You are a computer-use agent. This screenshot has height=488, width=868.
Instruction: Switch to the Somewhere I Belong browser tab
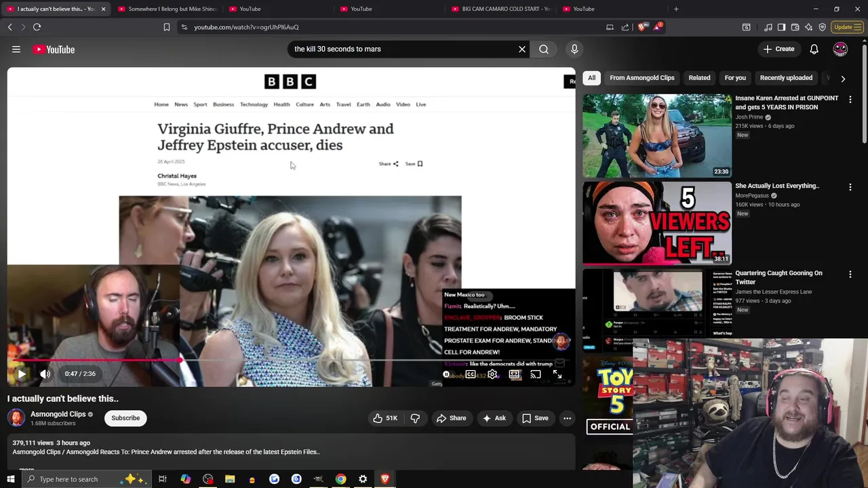click(167, 9)
